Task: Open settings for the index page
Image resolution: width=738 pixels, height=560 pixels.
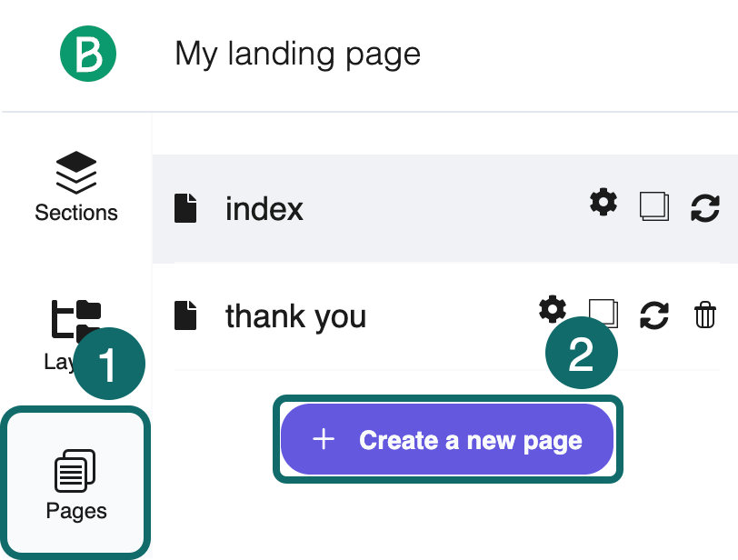Action: coord(602,204)
